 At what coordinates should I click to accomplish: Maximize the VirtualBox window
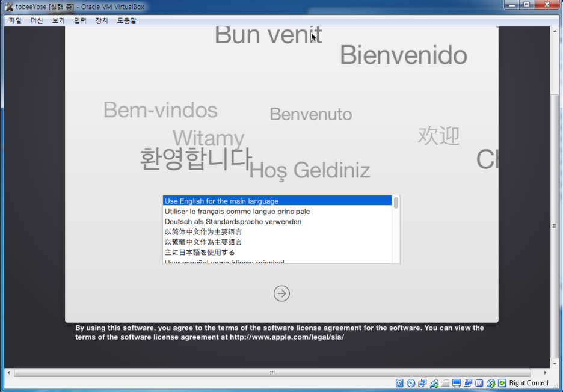coord(527,5)
